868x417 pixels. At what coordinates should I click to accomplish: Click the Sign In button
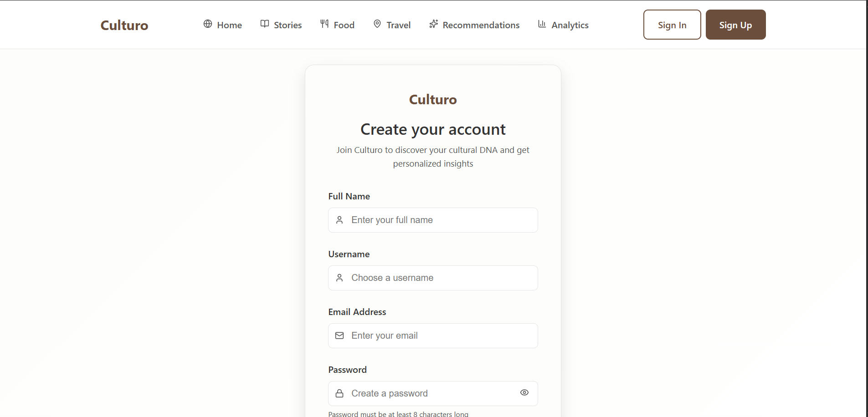[672, 25]
